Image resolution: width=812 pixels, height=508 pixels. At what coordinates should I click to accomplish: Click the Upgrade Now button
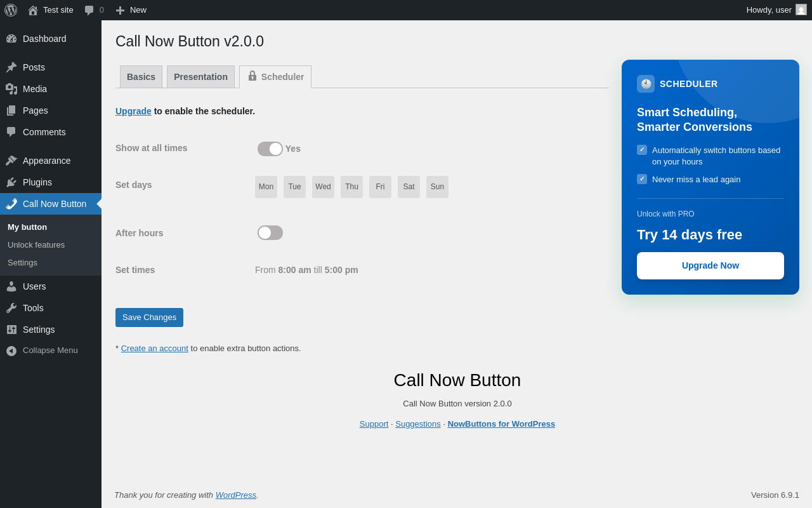point(710,265)
